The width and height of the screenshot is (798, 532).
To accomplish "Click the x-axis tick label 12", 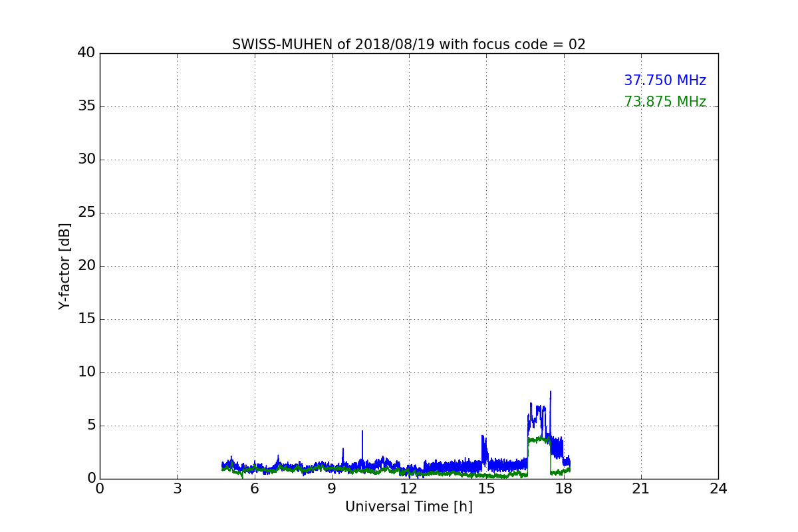I will click(x=409, y=489).
